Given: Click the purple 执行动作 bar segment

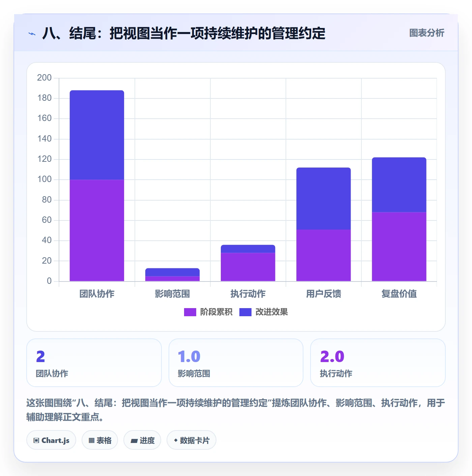Looking at the screenshot, I should pyautogui.click(x=248, y=267).
